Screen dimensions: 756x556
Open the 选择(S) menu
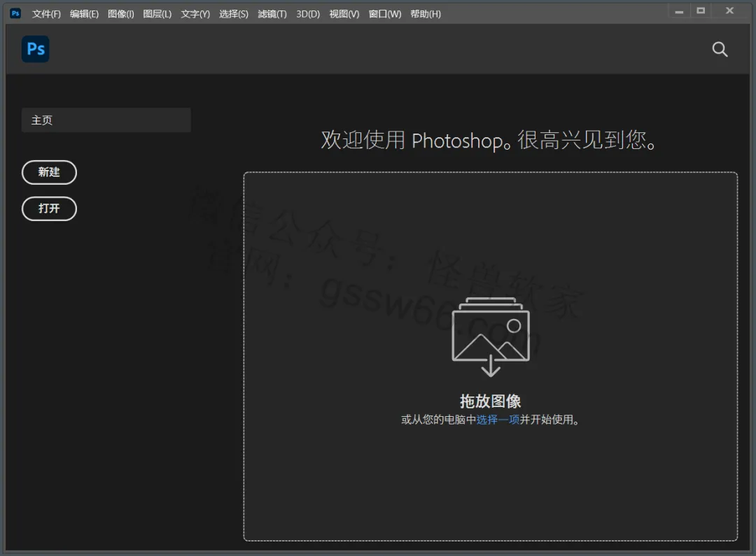click(233, 14)
